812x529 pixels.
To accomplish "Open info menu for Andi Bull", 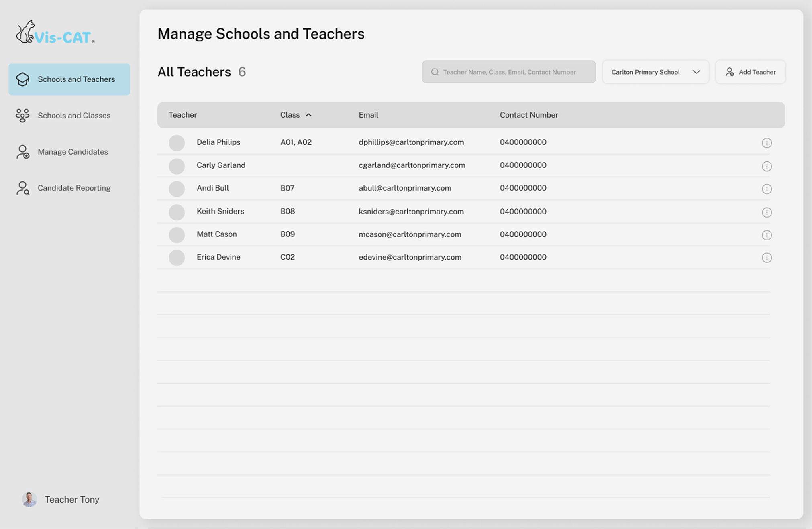I will click(x=766, y=189).
